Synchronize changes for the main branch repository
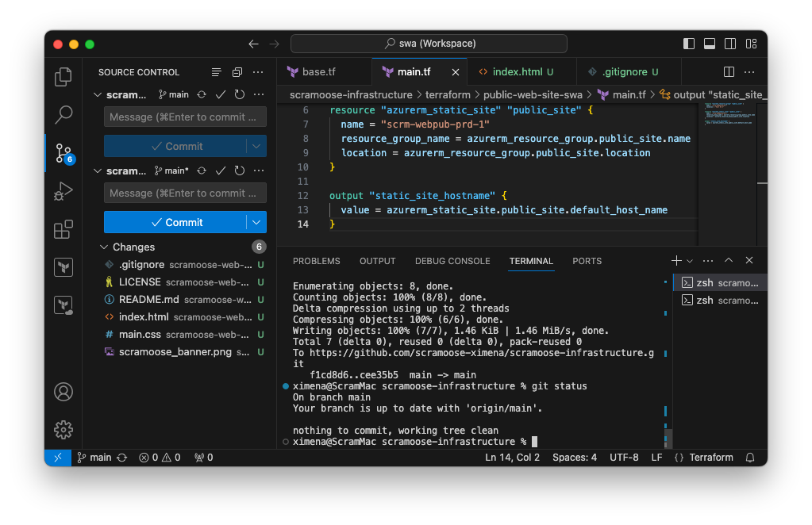This screenshot has width=812, height=525. click(x=202, y=94)
